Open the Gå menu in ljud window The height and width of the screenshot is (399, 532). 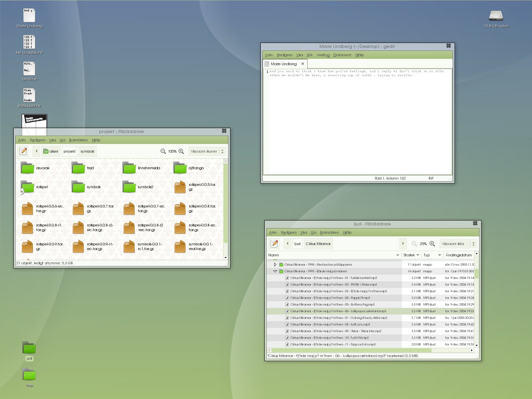(314, 233)
